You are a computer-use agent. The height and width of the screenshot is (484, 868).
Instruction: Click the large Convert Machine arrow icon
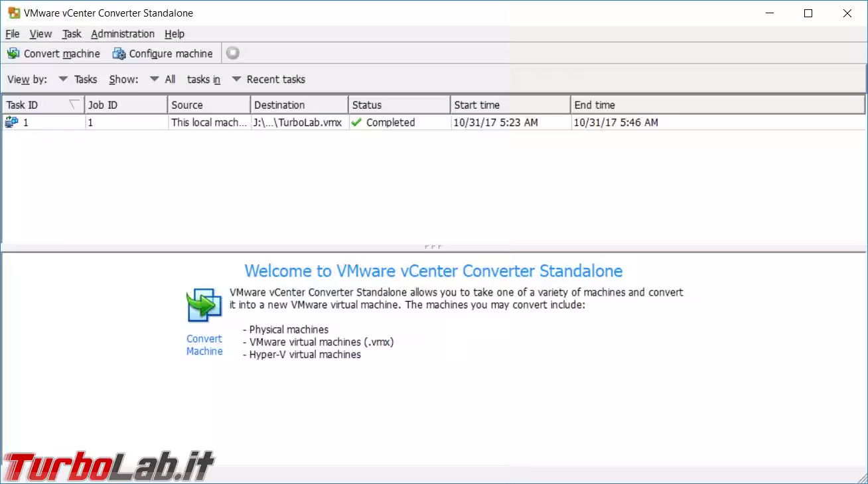pos(204,306)
